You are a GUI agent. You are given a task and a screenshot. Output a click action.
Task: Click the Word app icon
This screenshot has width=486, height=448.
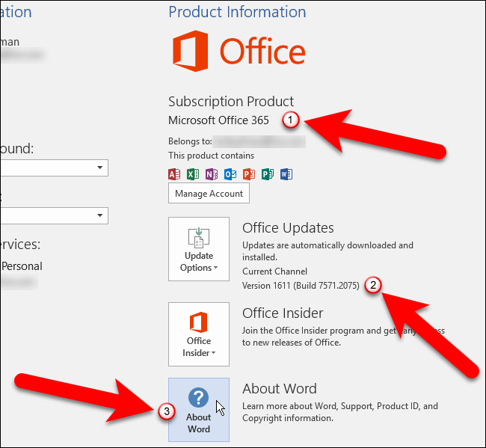coord(286,174)
